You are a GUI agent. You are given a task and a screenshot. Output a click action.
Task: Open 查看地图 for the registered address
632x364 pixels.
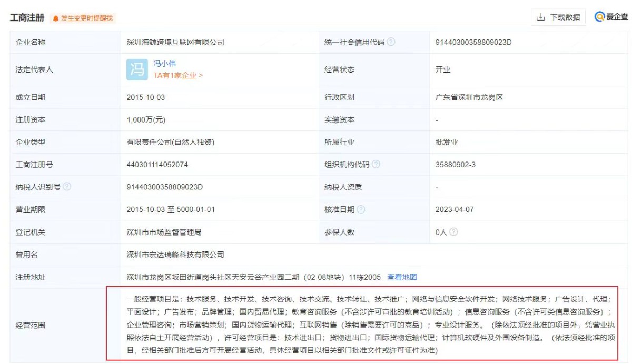pyautogui.click(x=402, y=277)
